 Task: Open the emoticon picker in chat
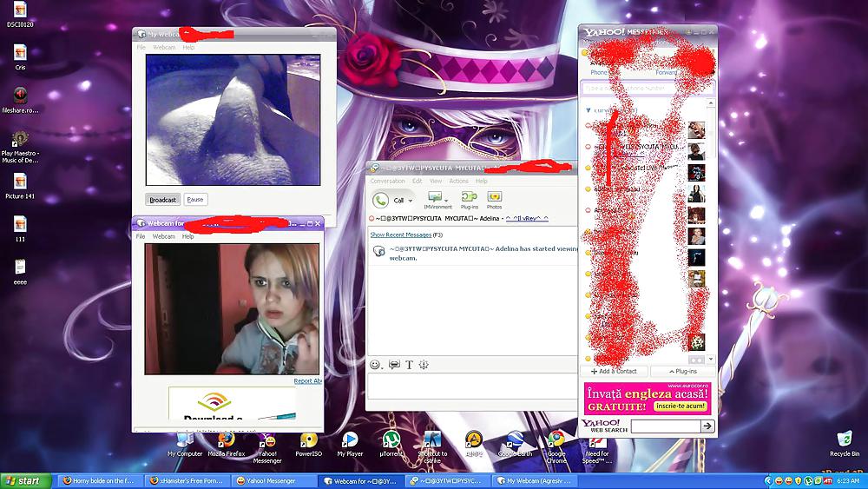point(375,365)
